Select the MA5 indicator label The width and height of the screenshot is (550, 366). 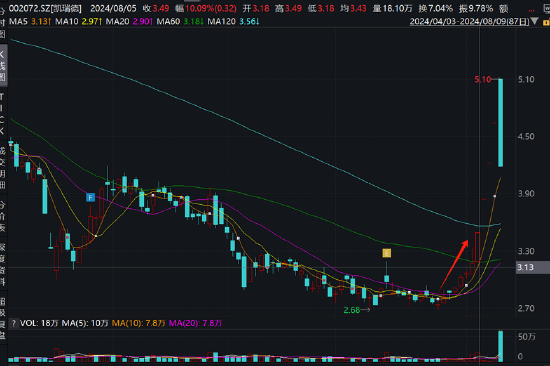tap(18, 22)
